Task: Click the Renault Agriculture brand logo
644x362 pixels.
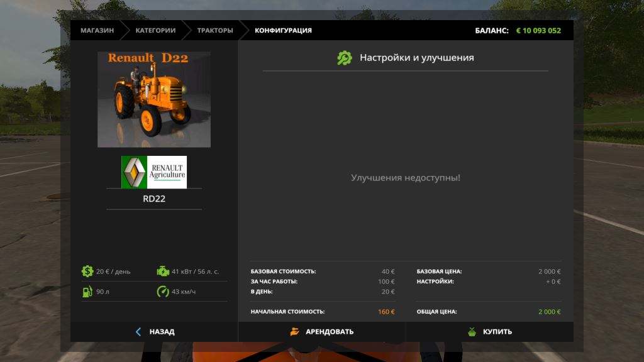Action: 154,172
